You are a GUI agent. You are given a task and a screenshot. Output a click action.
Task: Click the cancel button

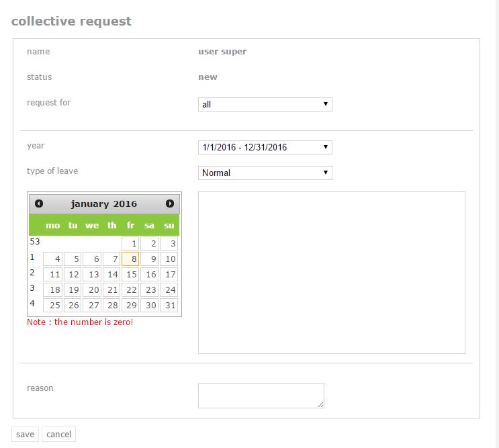[x=58, y=435]
